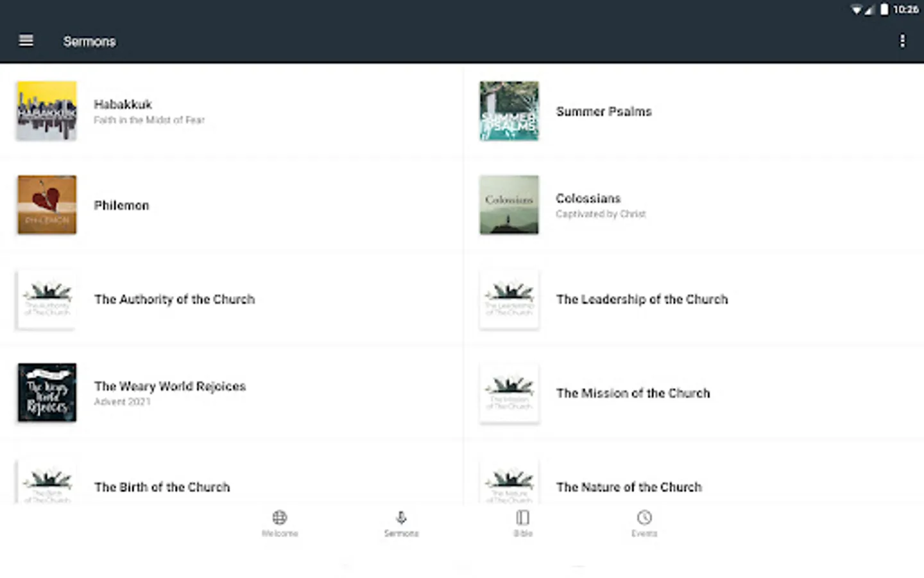Screen dimensions: 924x578
Task: Open the Summer Psalms artwork thumbnail
Action: (x=509, y=111)
